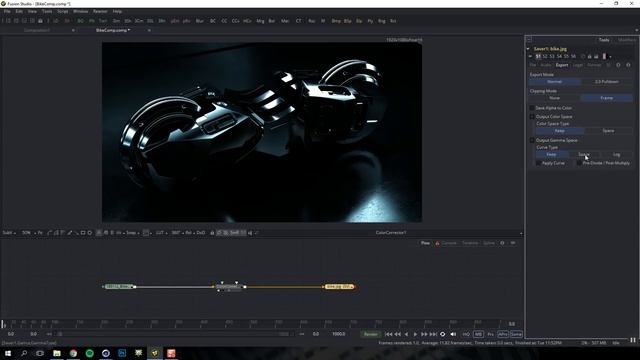This screenshot has height=360, width=640.
Task: Select Space curve type
Action: point(584,154)
